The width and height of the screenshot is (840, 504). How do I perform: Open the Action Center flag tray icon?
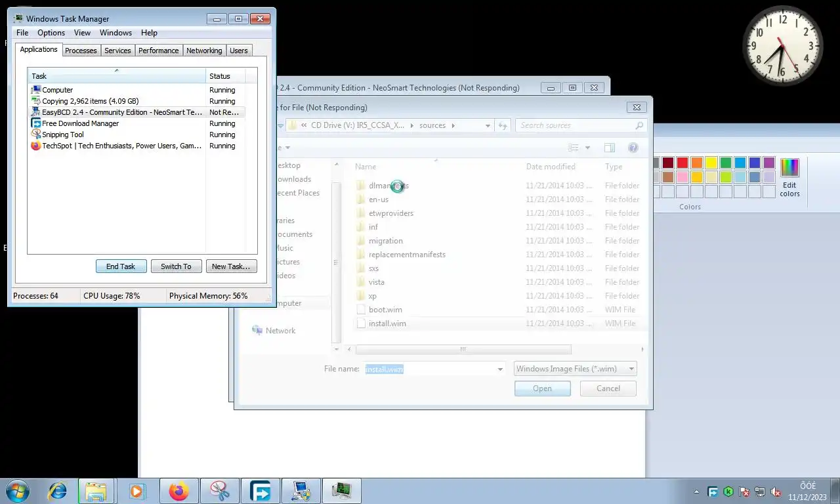[x=744, y=492]
